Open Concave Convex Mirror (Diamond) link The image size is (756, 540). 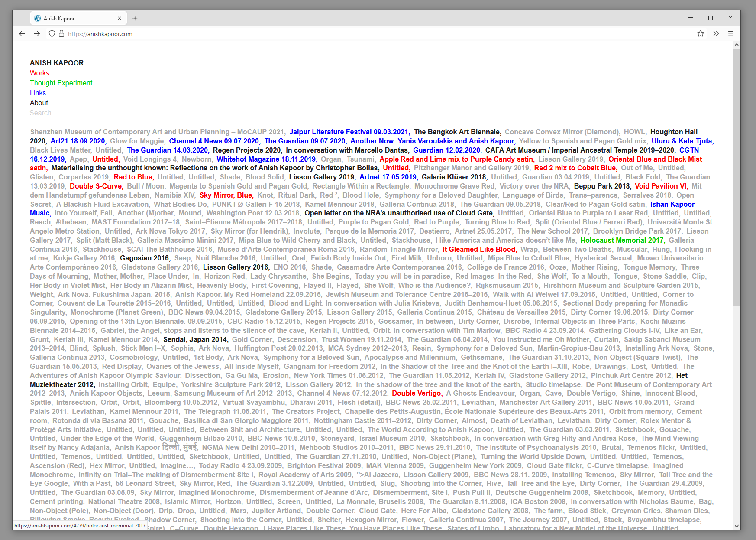[562, 132]
